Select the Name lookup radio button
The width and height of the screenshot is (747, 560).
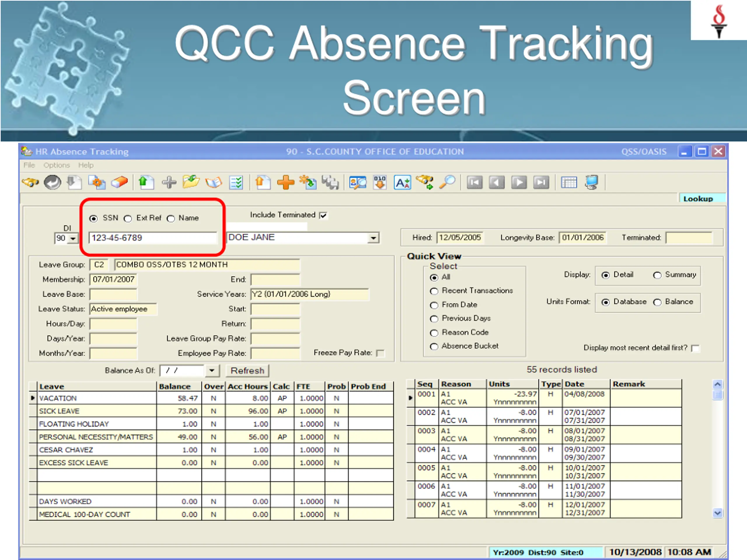(171, 219)
